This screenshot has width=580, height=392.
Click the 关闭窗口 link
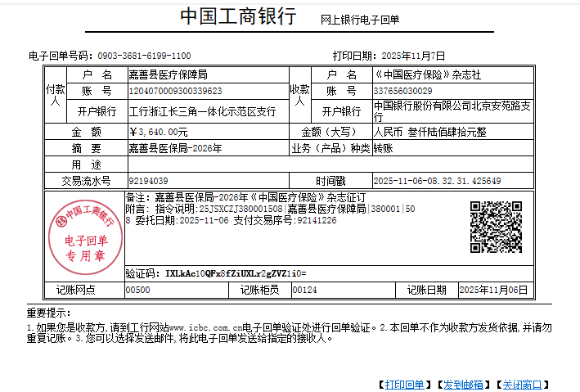point(521,385)
